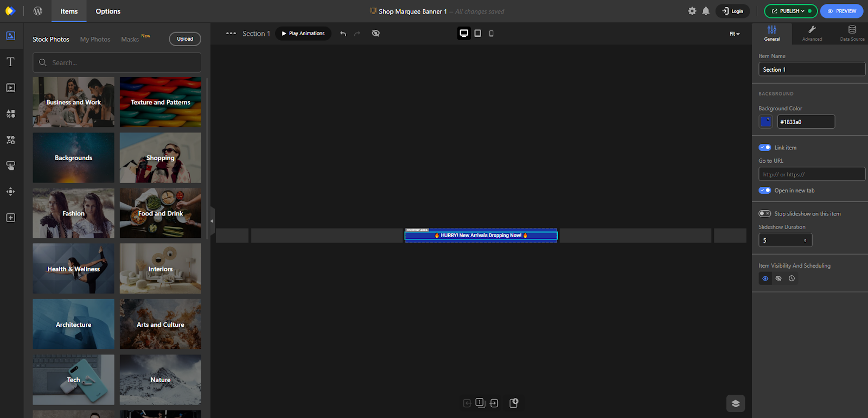Image resolution: width=868 pixels, height=418 pixels.
Task: Toggle hidden items visibility in canvas toolbar
Action: coord(375,34)
